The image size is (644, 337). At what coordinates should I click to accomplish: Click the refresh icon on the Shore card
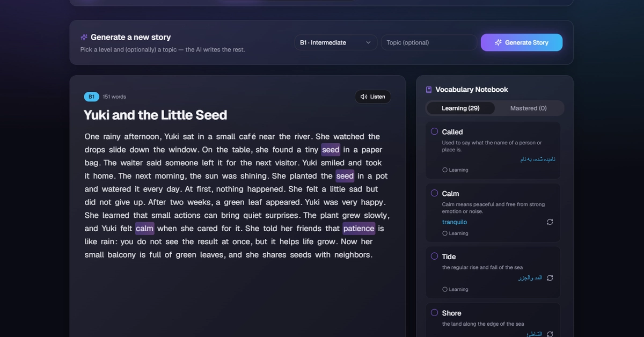pyautogui.click(x=550, y=334)
